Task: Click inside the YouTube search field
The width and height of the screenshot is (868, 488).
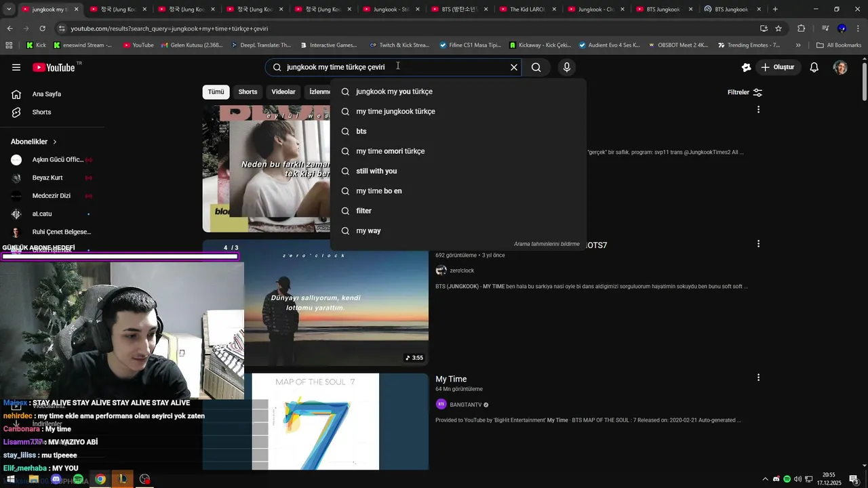Action: click(x=393, y=67)
